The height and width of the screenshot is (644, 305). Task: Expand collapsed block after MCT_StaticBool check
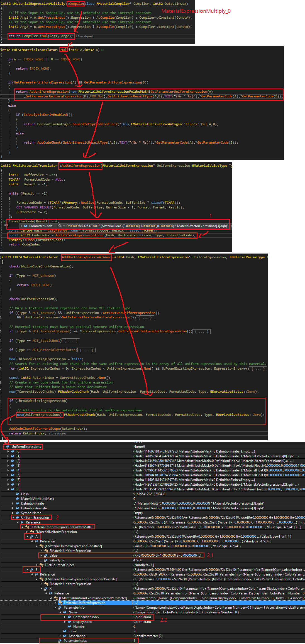[71, 341]
